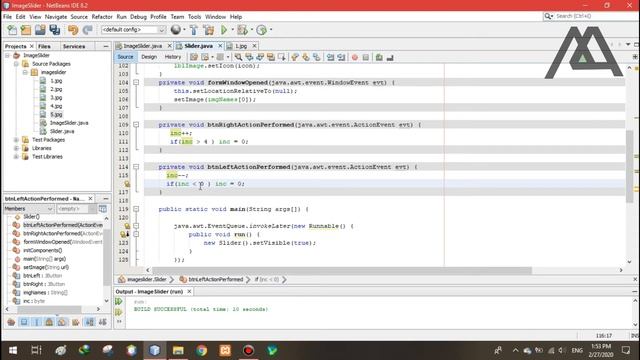Toggle sixth filter button in Navigator bottom bar

[76, 322]
